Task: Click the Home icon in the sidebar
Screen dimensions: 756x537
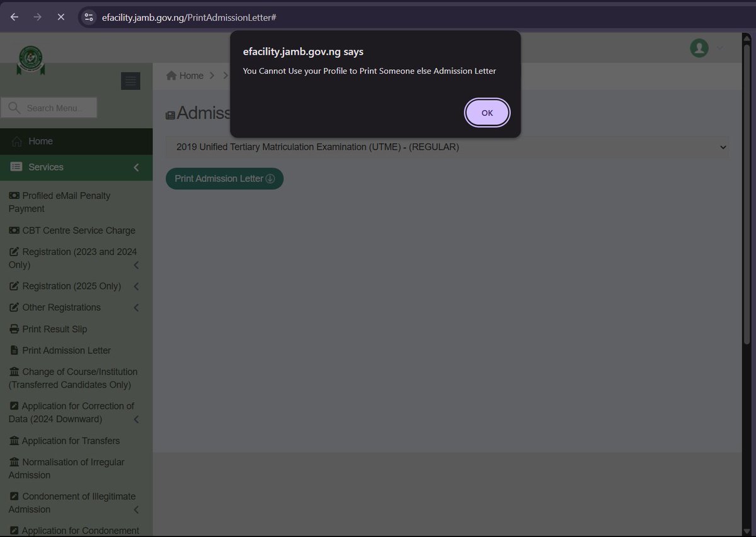Action: coord(18,141)
